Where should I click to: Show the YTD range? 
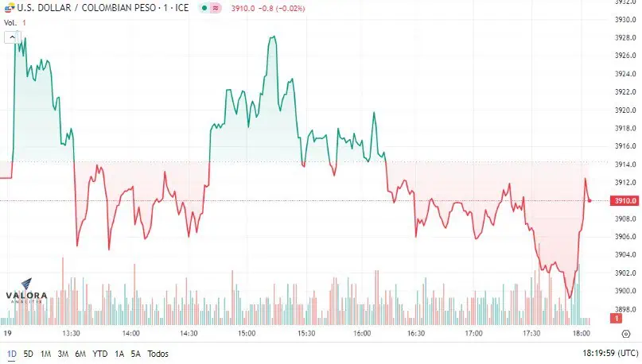pos(100,354)
